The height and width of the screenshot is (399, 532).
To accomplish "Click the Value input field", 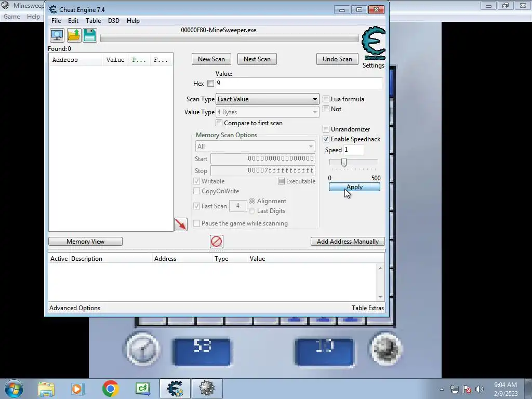I will [299, 84].
